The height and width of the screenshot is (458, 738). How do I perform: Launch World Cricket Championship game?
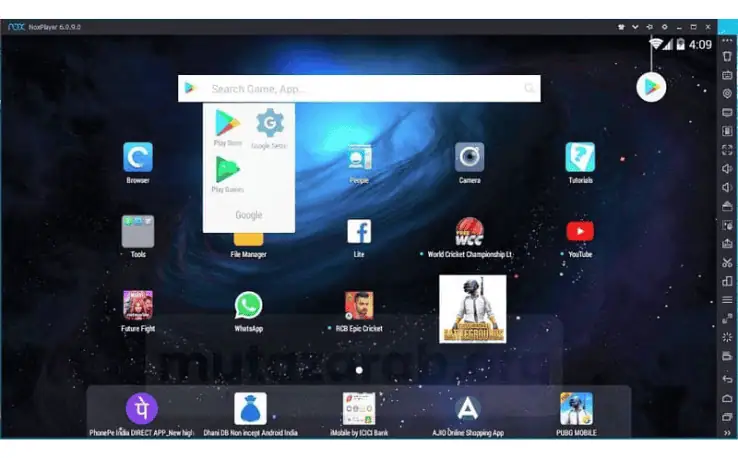(x=469, y=231)
